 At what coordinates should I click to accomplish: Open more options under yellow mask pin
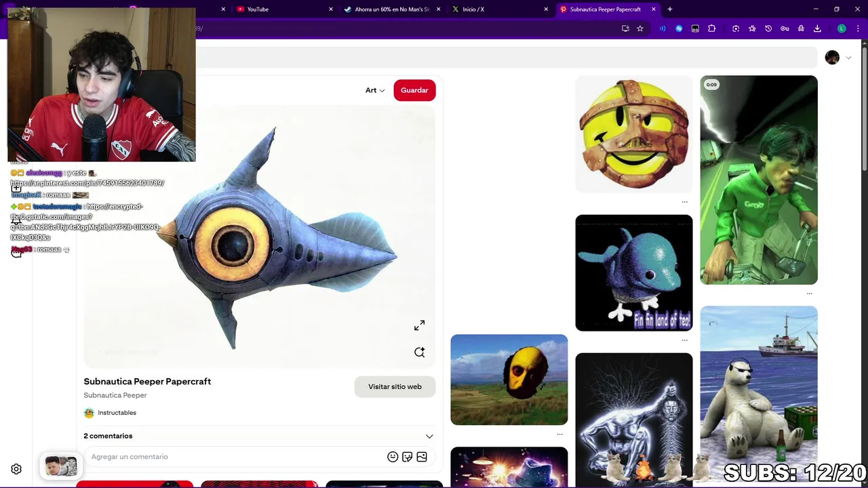coord(559,434)
